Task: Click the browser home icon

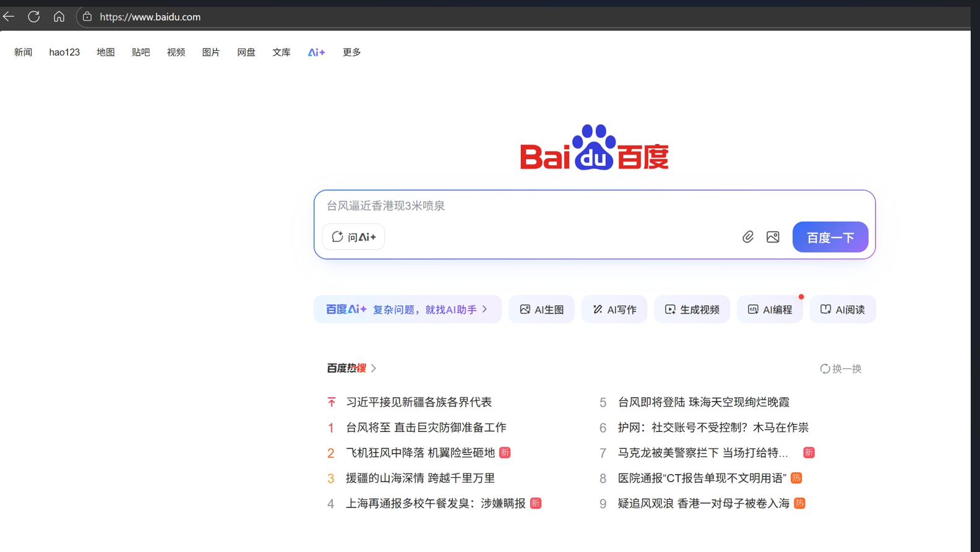Action: [x=59, y=17]
